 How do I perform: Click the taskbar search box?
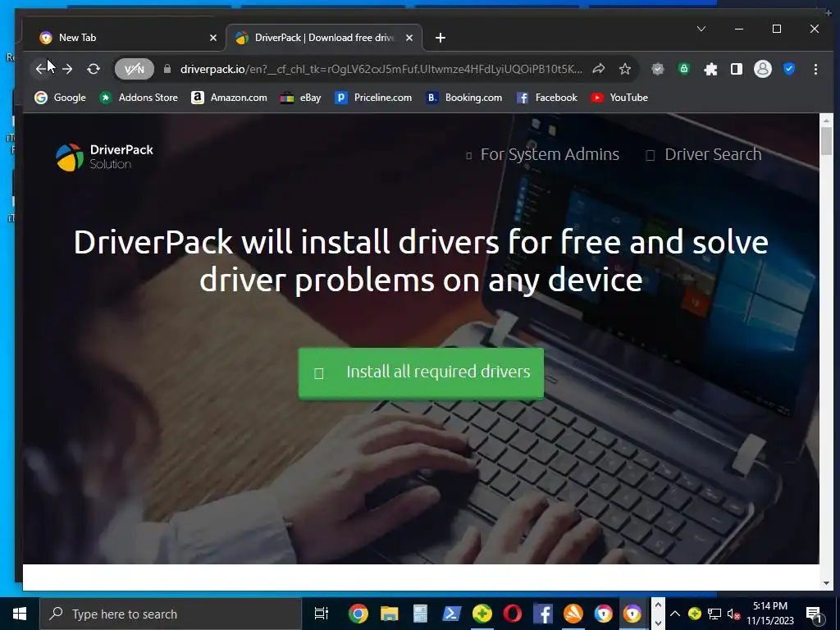[x=171, y=614]
